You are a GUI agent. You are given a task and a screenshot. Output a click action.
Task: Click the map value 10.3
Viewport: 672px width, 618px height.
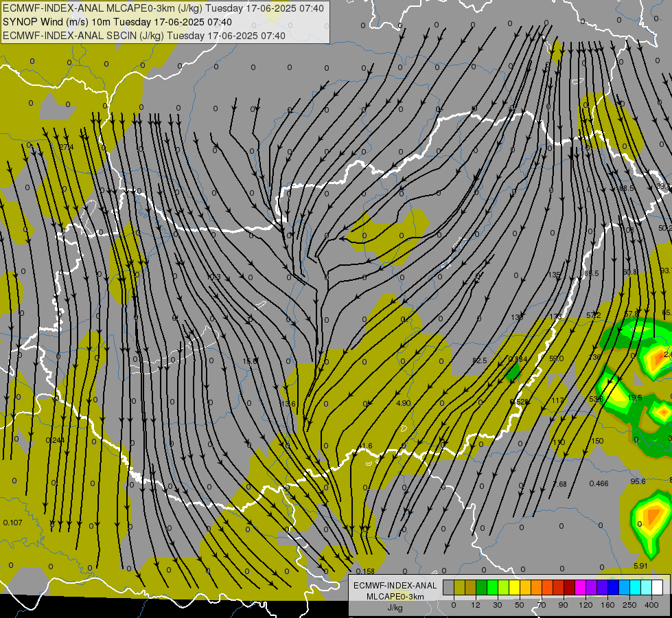tap(213, 277)
